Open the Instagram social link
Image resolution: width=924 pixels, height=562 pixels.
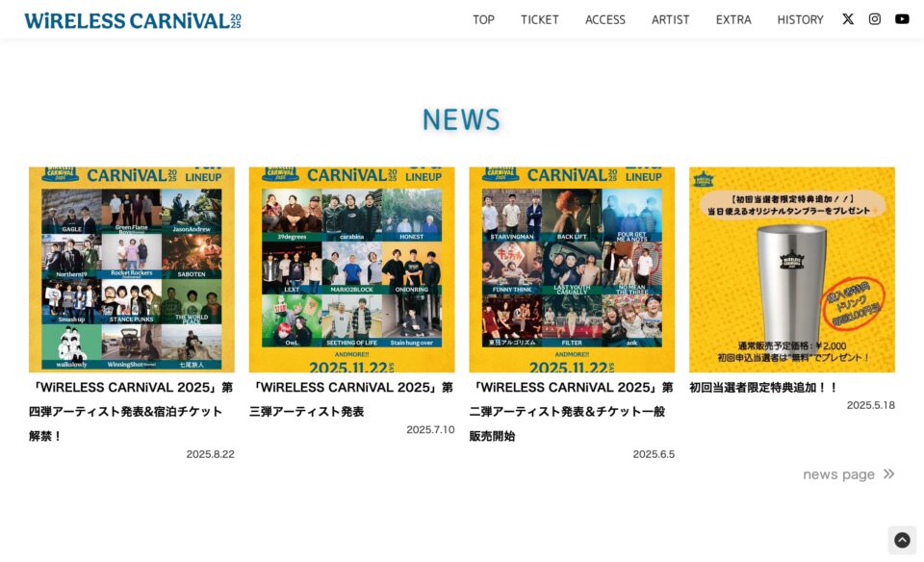tap(875, 19)
